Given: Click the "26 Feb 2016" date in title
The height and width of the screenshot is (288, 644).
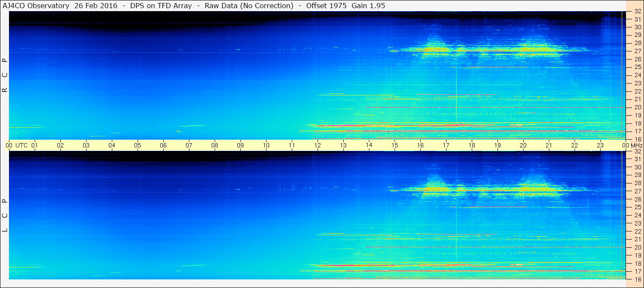Looking at the screenshot, I should [96, 6].
